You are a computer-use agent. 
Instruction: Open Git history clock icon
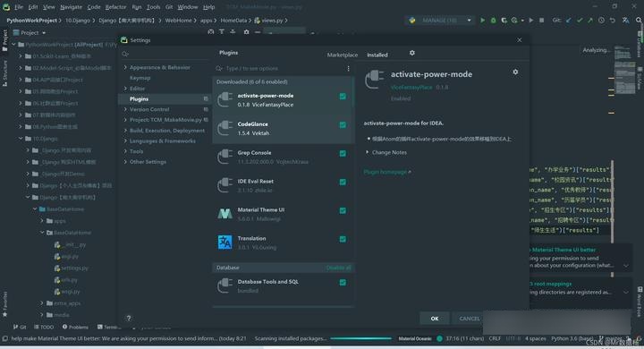(x=601, y=21)
